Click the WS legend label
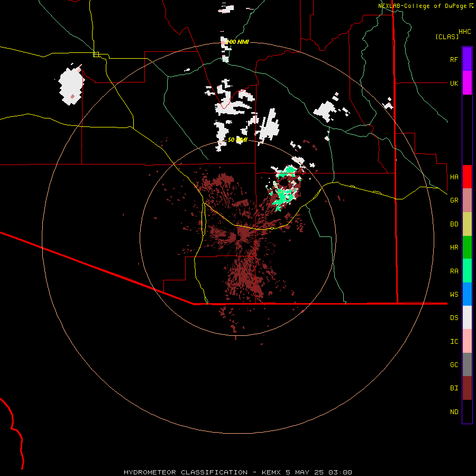 pos(454,294)
